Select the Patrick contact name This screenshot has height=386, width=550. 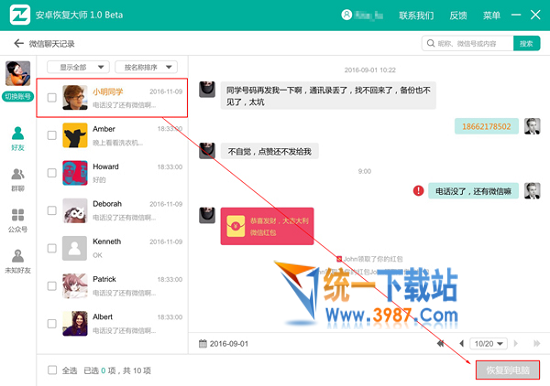pyautogui.click(x=104, y=279)
